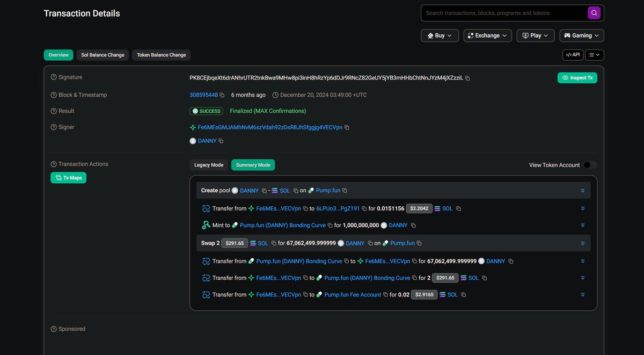Click the clock icon beside the timestamp
Image resolution: width=644 pixels, height=355 pixels.
coord(275,95)
